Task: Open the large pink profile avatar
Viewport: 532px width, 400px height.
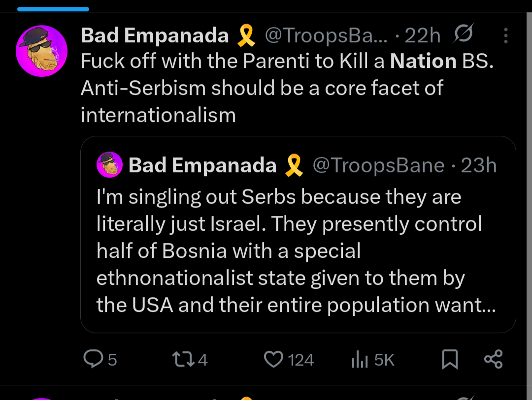Action: (41, 51)
